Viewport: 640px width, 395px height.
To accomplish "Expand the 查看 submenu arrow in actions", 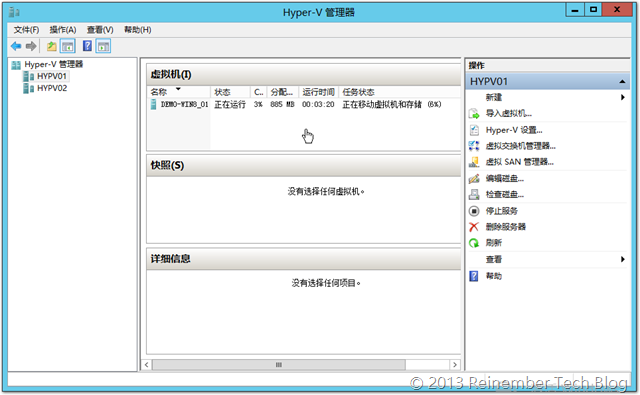I will (623, 260).
